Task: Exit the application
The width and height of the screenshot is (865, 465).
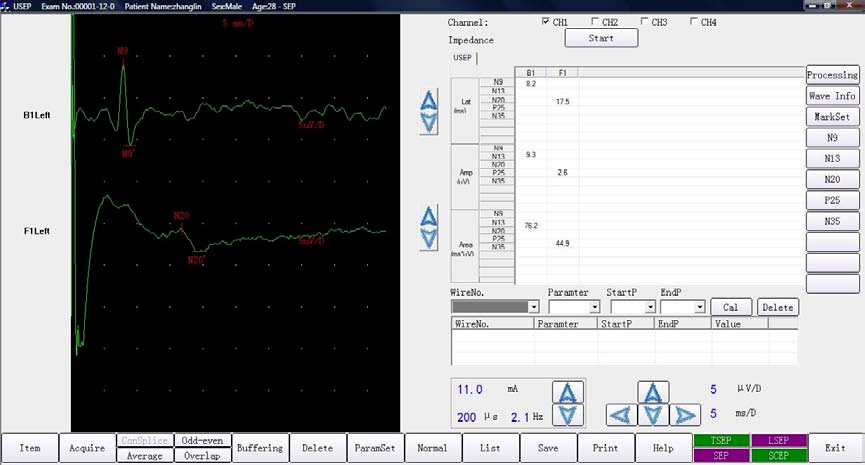Action: coord(835,448)
